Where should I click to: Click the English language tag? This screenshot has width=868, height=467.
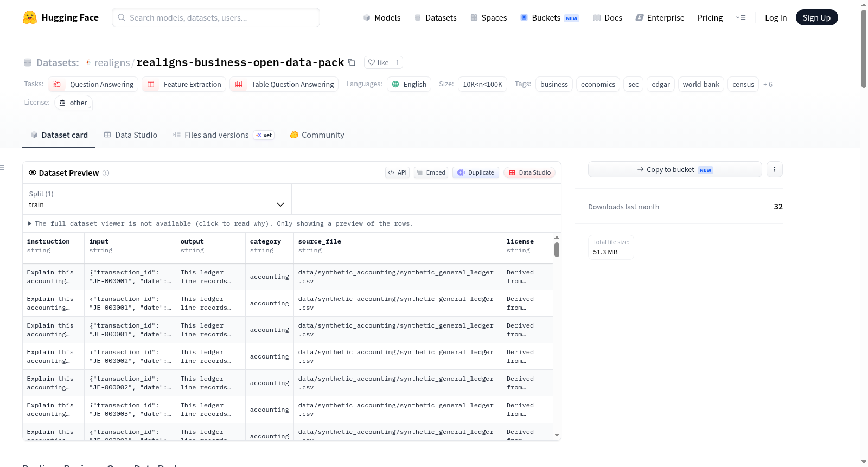pos(409,84)
